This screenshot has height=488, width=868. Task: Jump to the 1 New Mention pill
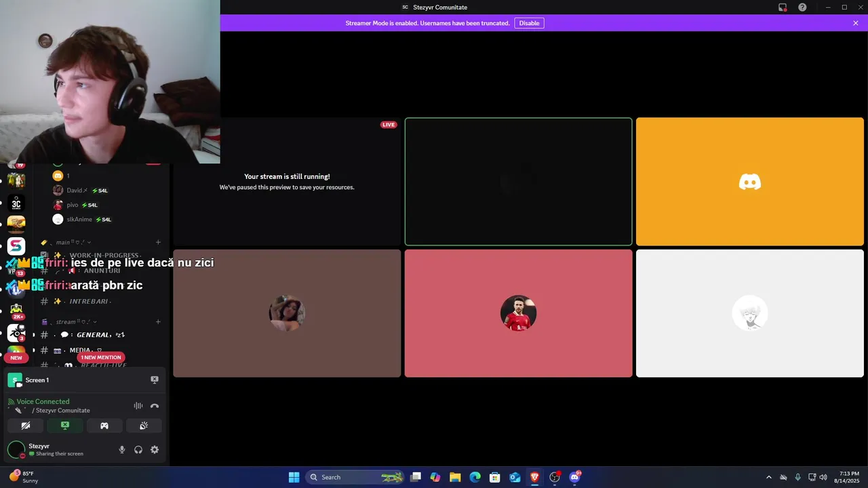tap(101, 357)
